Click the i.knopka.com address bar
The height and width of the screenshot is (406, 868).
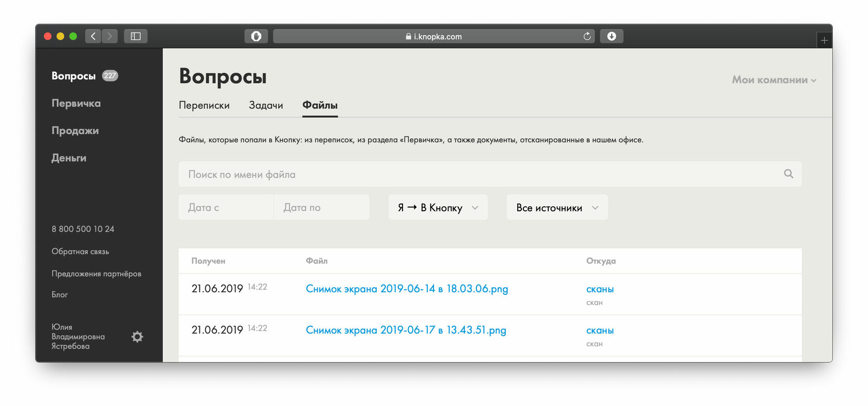tap(434, 36)
